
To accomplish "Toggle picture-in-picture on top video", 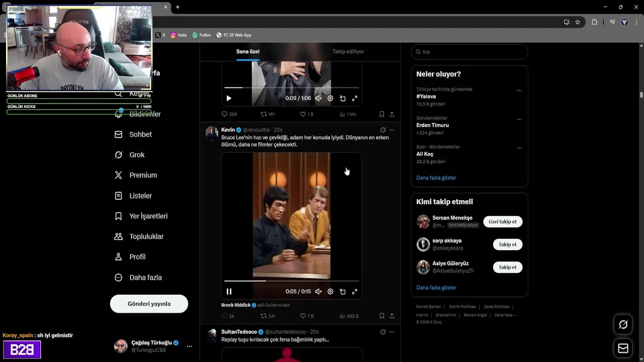I will (343, 99).
